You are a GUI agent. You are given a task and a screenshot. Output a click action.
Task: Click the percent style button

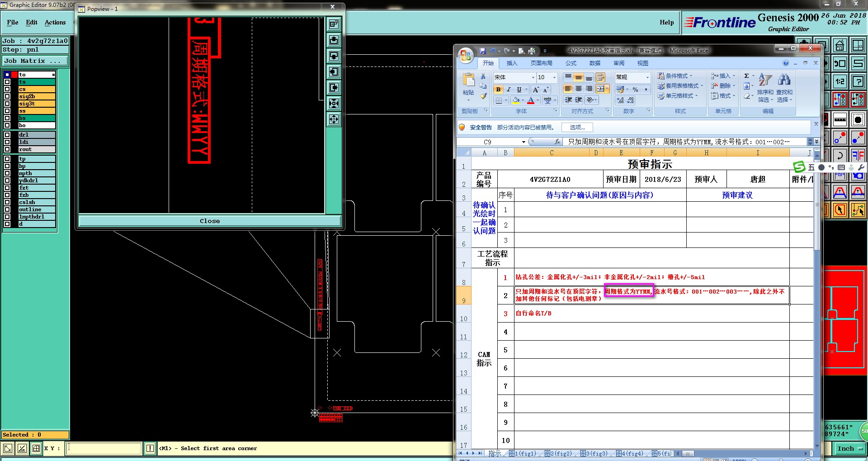635,90
